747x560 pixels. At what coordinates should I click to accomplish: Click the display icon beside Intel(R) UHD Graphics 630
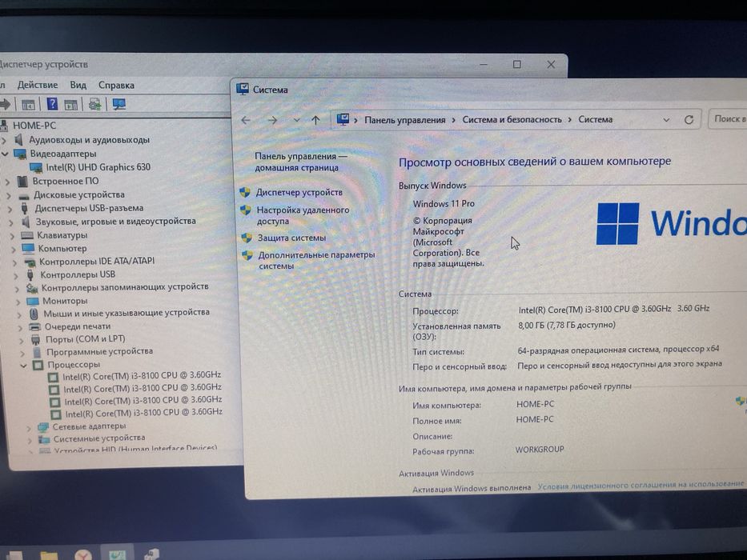click(36, 168)
